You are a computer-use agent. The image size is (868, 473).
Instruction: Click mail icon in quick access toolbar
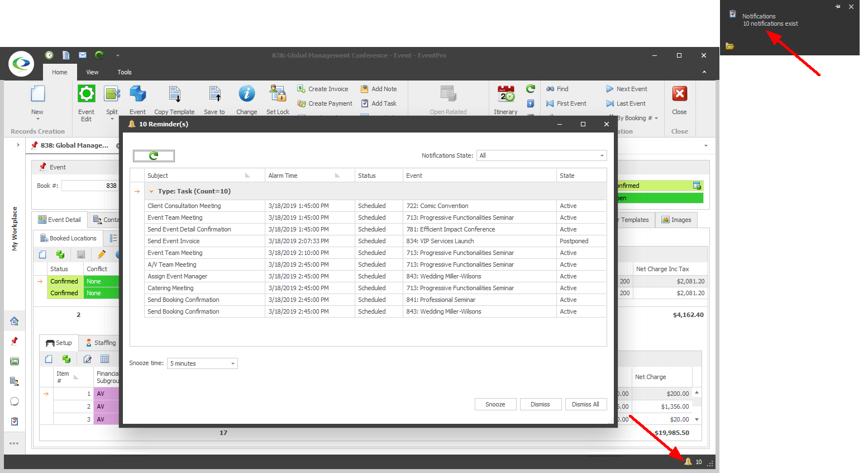coord(83,55)
